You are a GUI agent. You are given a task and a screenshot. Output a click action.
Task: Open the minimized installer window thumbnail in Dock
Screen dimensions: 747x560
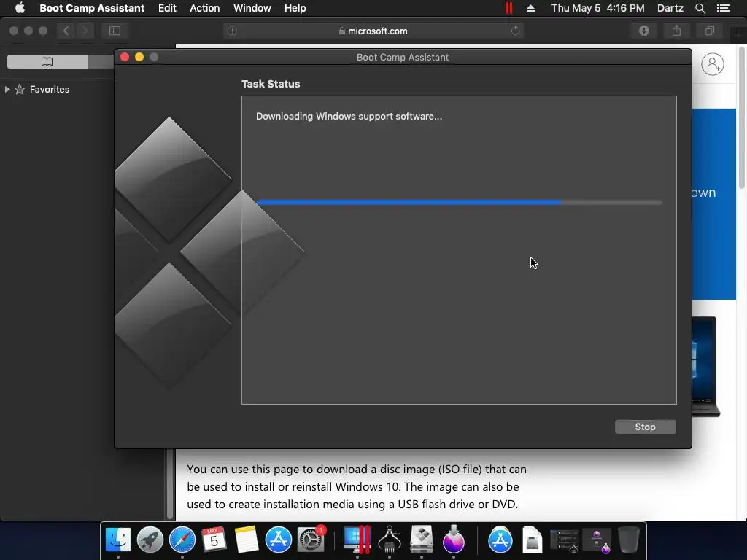[597, 541]
